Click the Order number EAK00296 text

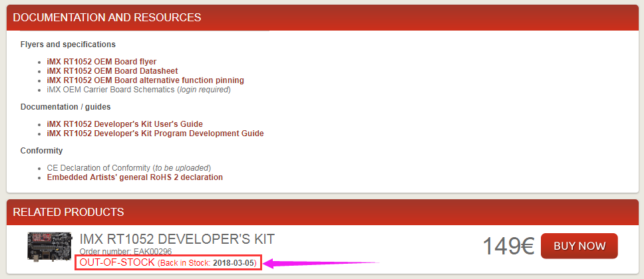point(126,251)
